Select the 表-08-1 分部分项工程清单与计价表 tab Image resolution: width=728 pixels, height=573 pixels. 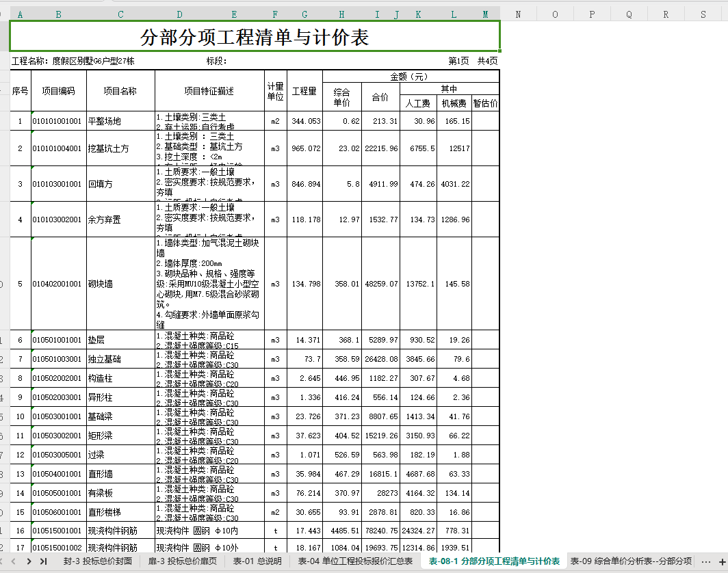pyautogui.click(x=494, y=561)
